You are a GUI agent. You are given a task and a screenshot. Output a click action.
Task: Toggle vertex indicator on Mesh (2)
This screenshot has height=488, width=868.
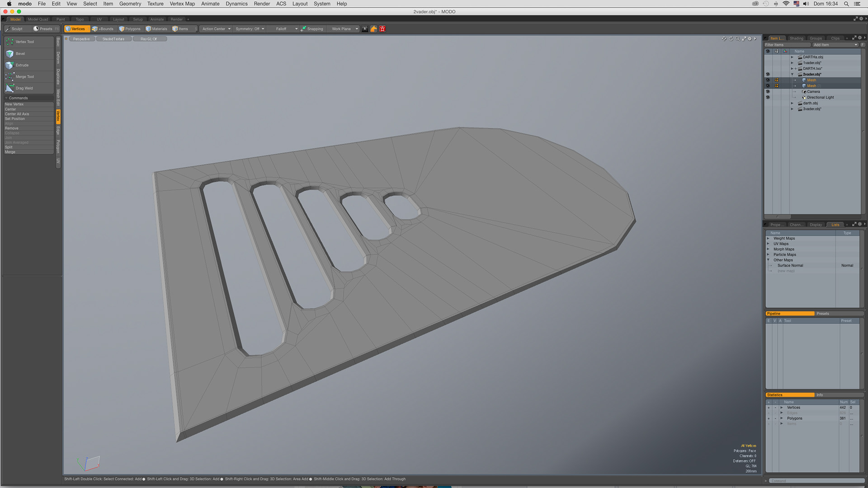pyautogui.click(x=777, y=86)
